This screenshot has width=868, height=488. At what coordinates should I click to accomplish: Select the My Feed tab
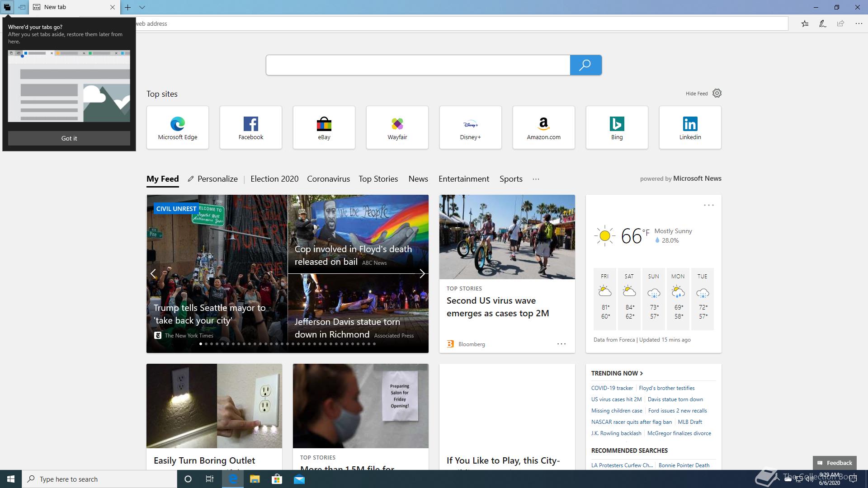tap(163, 179)
